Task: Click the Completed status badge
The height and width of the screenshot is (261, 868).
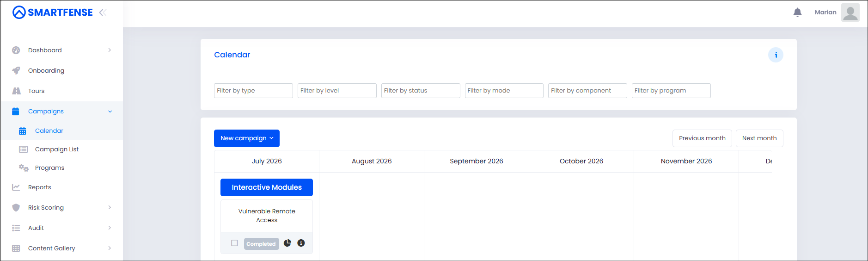Action: (x=261, y=244)
